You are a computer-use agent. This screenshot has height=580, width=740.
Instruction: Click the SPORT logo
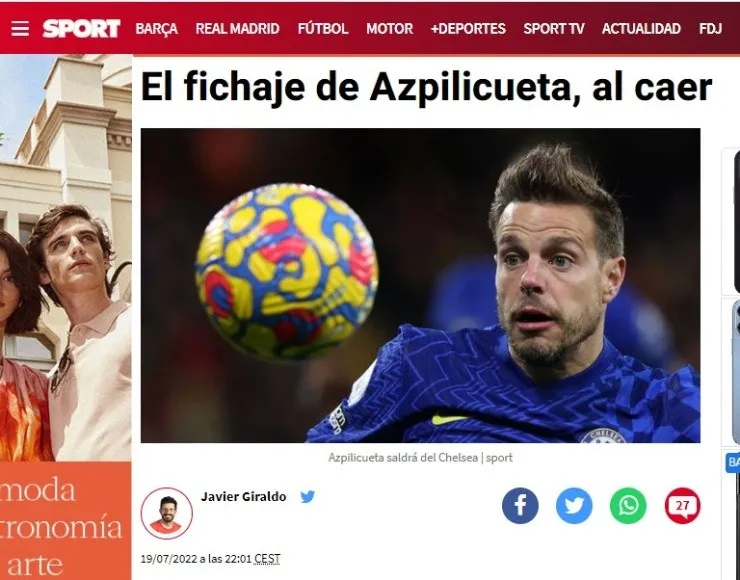[81, 29]
